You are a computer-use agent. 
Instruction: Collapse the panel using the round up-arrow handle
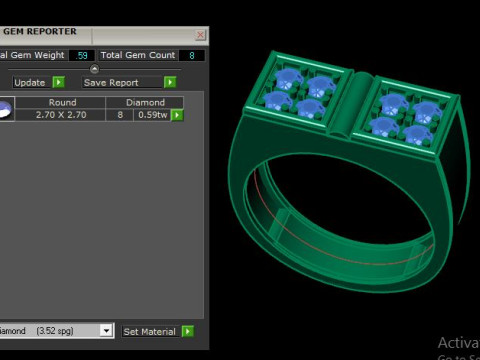(x=95, y=69)
